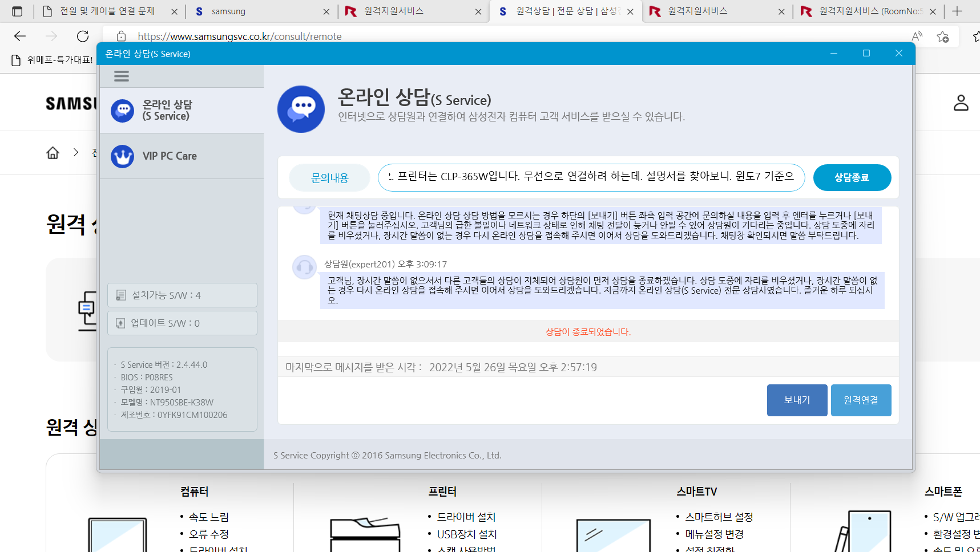Viewport: 980px width, 552px height.
Task: Click the 온라인 상담 chat bubble sidebar icon
Action: coord(122,111)
